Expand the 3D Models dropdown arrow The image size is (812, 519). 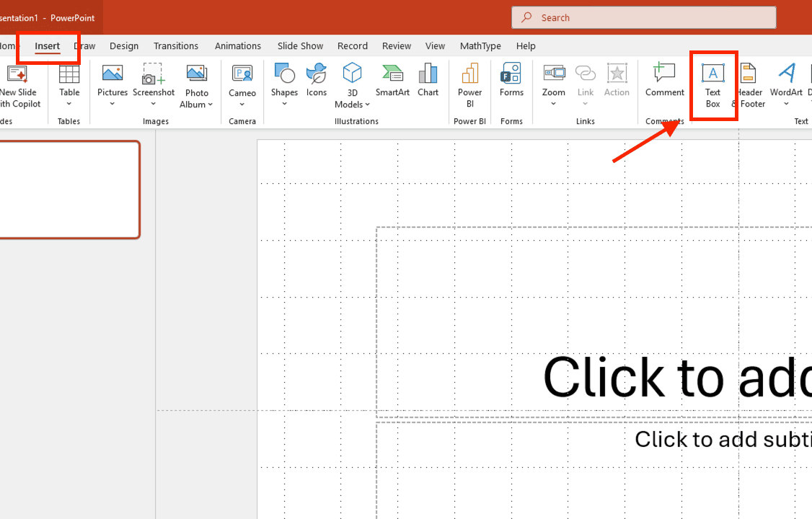tap(368, 105)
